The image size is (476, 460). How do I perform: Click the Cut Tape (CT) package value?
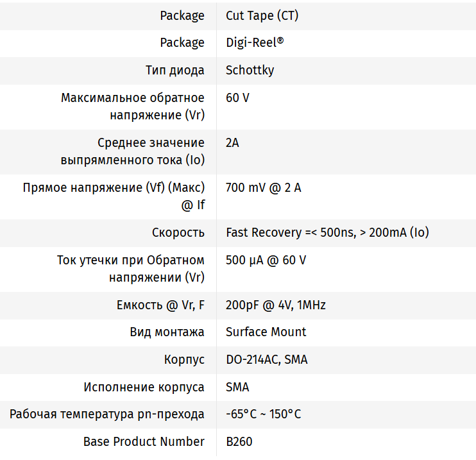click(x=262, y=15)
